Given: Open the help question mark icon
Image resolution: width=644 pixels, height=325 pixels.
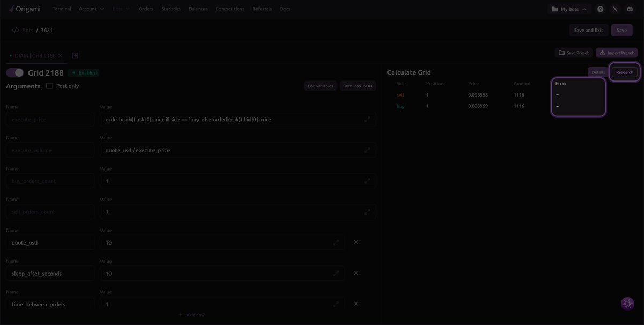Looking at the screenshot, I should pos(600,9).
